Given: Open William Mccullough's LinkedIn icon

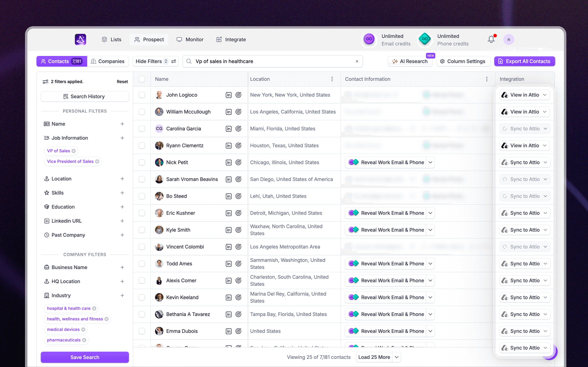Looking at the screenshot, I should coord(228,112).
